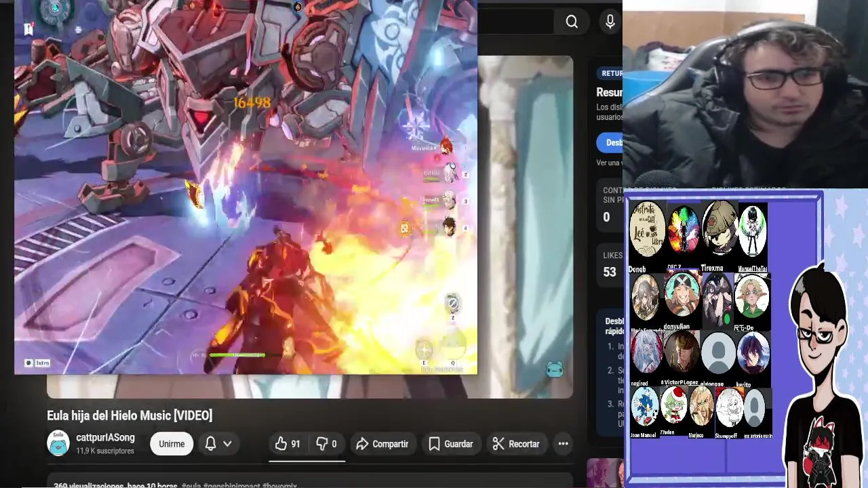Click the Tirexma helmet avatar
This screenshot has width=868, height=488.
(719, 228)
